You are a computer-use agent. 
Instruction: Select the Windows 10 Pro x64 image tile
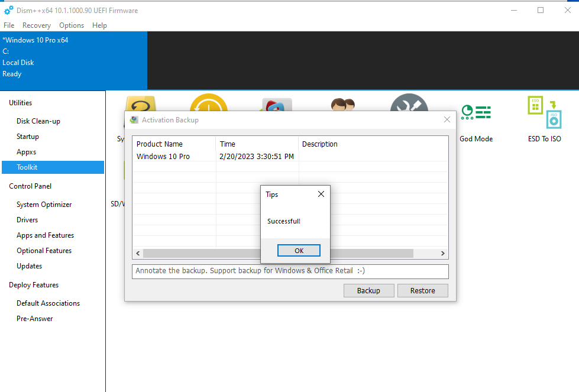click(x=73, y=60)
